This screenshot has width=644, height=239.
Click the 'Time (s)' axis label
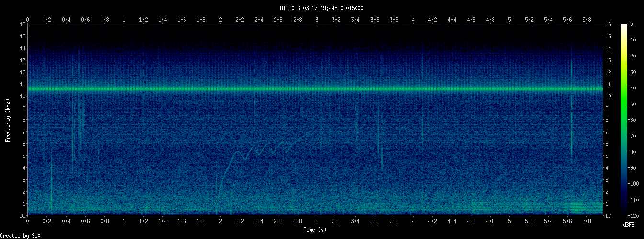pos(315,230)
